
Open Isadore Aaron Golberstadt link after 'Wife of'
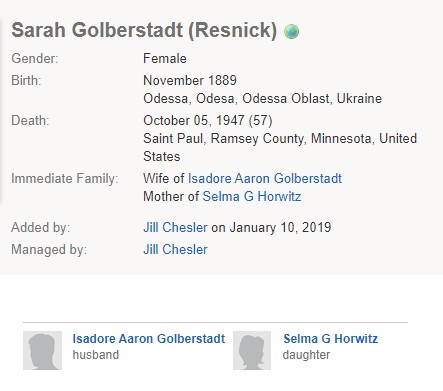tap(265, 179)
